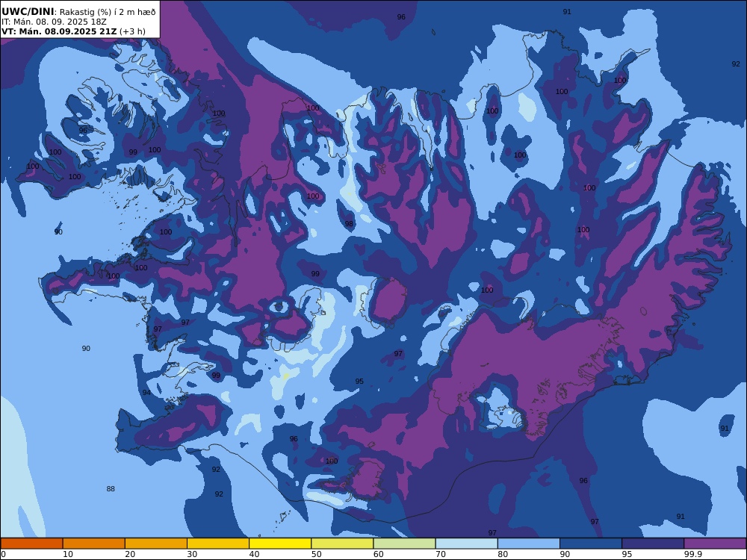Click the '88' humidity value on the map
Image resolution: width=747 pixels, height=560 pixels.
tap(111, 488)
